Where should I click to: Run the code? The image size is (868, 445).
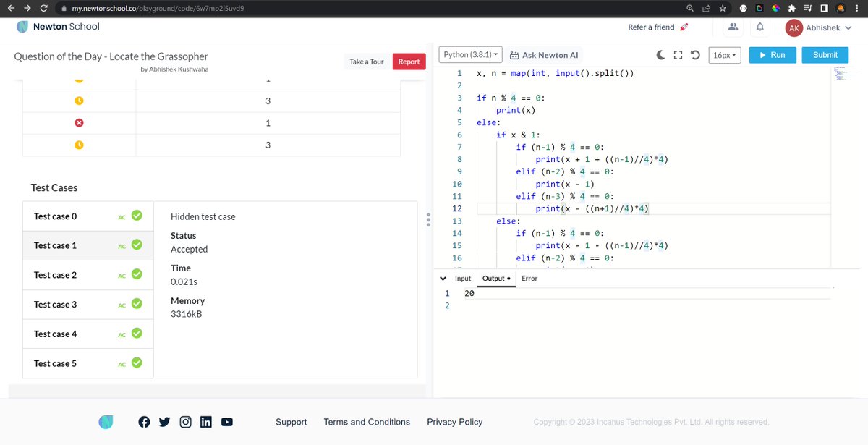[773, 55]
